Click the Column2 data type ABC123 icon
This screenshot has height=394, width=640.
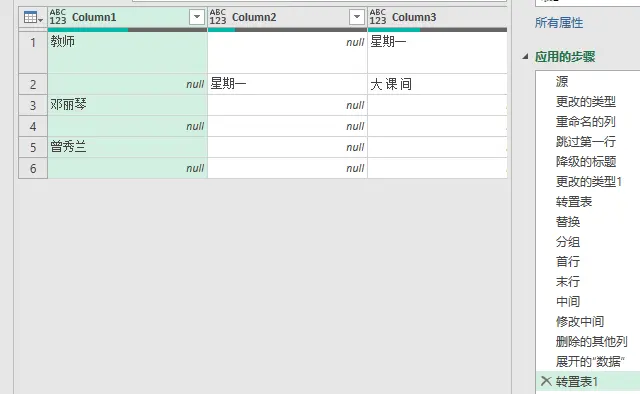pyautogui.click(x=218, y=17)
